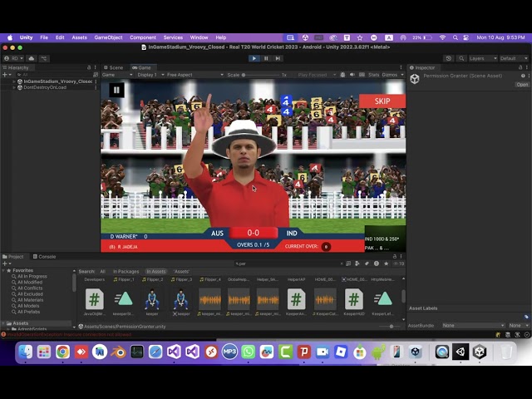Click the red SKIP button in game

tap(382, 101)
